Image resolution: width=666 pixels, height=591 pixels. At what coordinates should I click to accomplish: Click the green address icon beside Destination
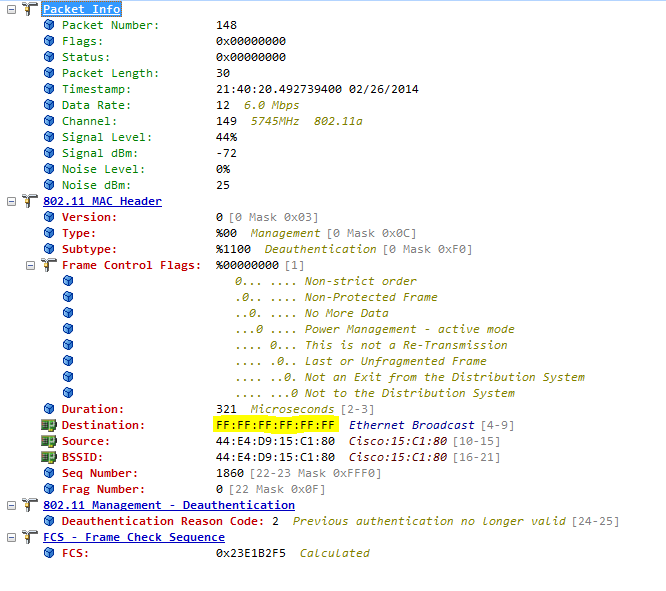point(49,425)
